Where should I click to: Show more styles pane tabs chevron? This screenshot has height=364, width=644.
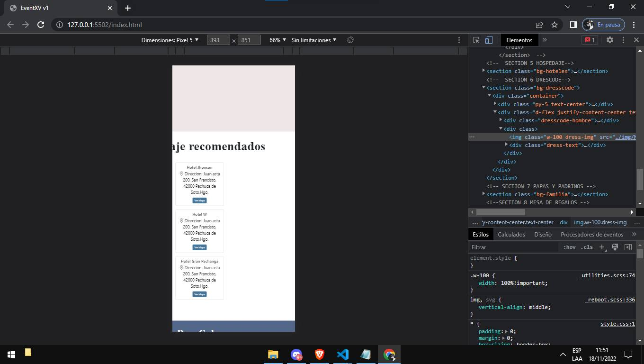[634, 235]
